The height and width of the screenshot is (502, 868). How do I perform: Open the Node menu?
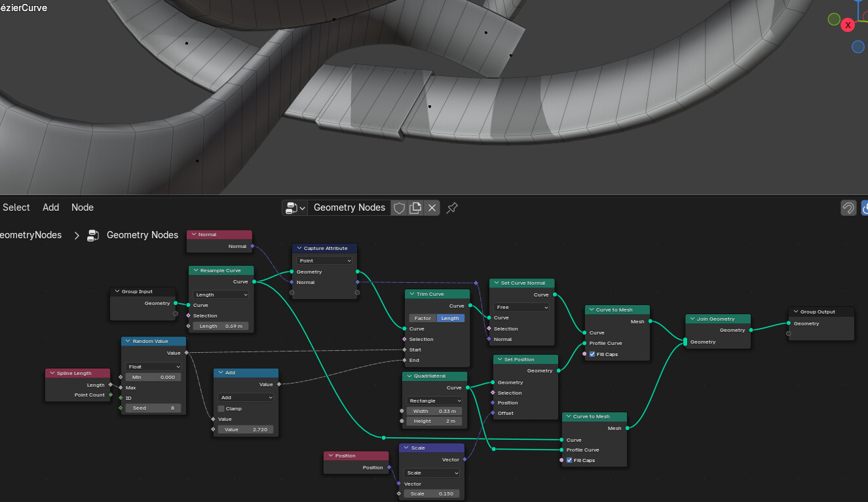click(83, 207)
